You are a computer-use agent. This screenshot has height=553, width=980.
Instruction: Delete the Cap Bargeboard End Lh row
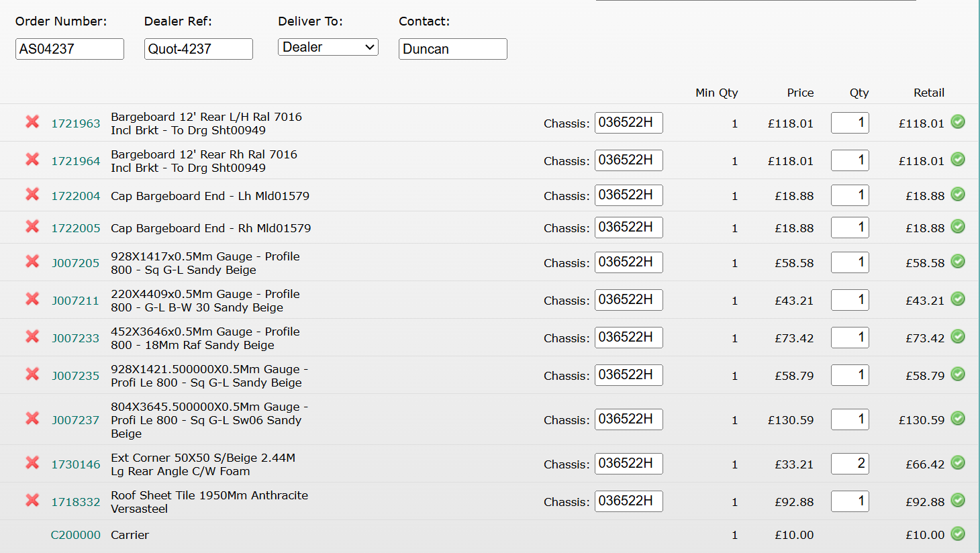pos(32,195)
